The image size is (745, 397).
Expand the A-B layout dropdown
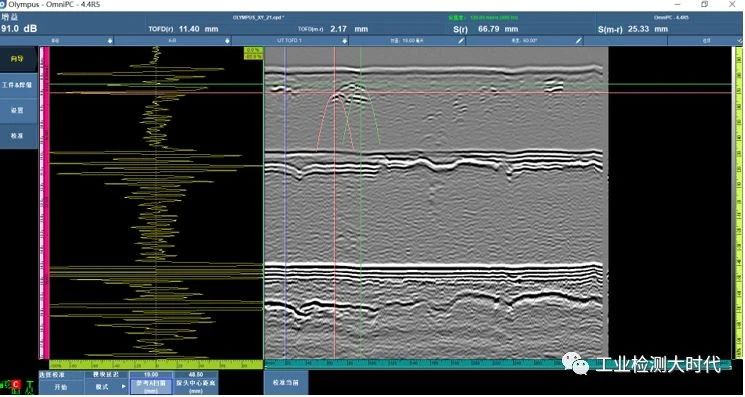pyautogui.click(x=227, y=41)
